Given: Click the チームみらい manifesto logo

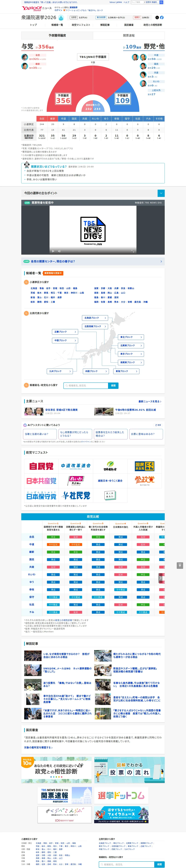Looking at the screenshot, I should [110, 495].
